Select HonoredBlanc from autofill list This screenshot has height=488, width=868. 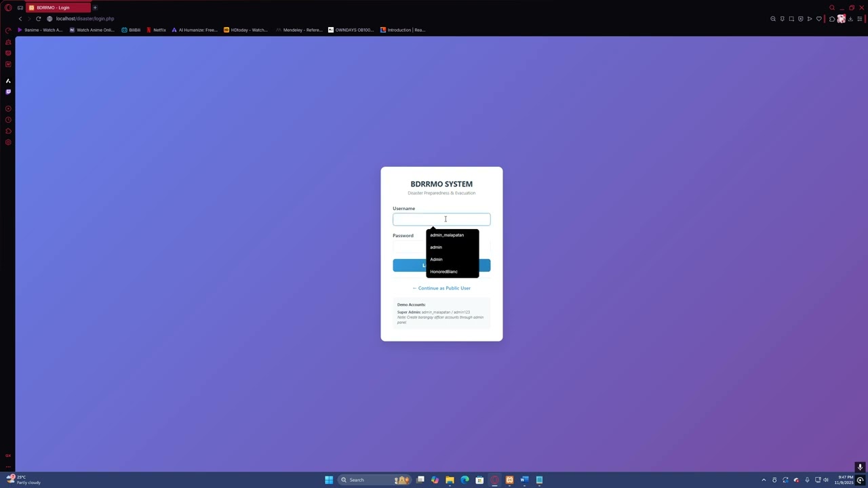coord(452,272)
